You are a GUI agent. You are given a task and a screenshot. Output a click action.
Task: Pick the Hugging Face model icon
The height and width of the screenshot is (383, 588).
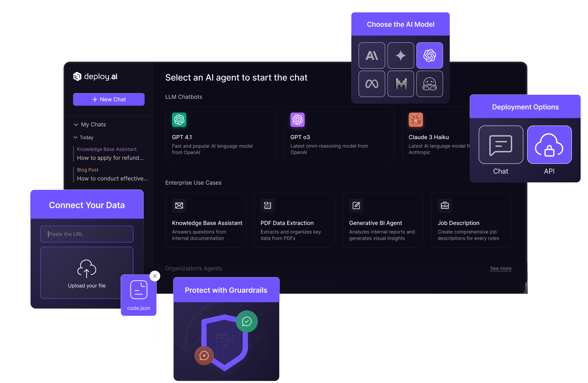click(x=430, y=84)
